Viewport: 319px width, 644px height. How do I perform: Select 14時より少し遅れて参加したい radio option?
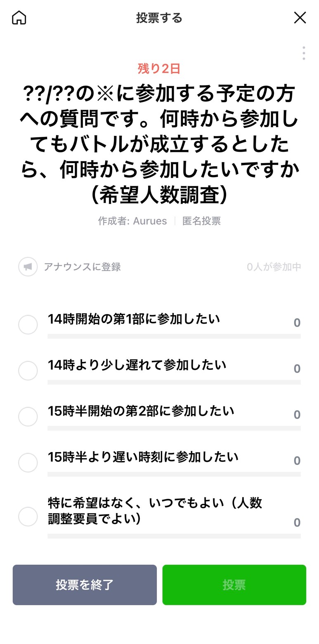point(28,371)
